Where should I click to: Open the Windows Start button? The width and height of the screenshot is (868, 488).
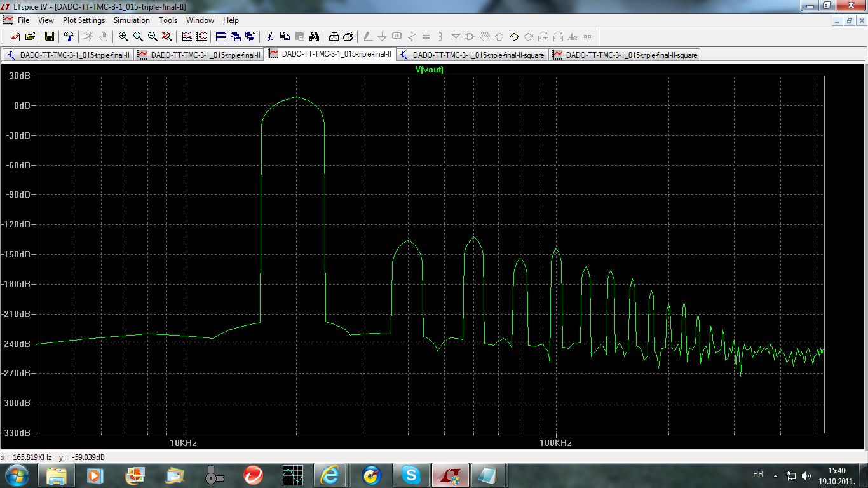pyautogui.click(x=17, y=475)
